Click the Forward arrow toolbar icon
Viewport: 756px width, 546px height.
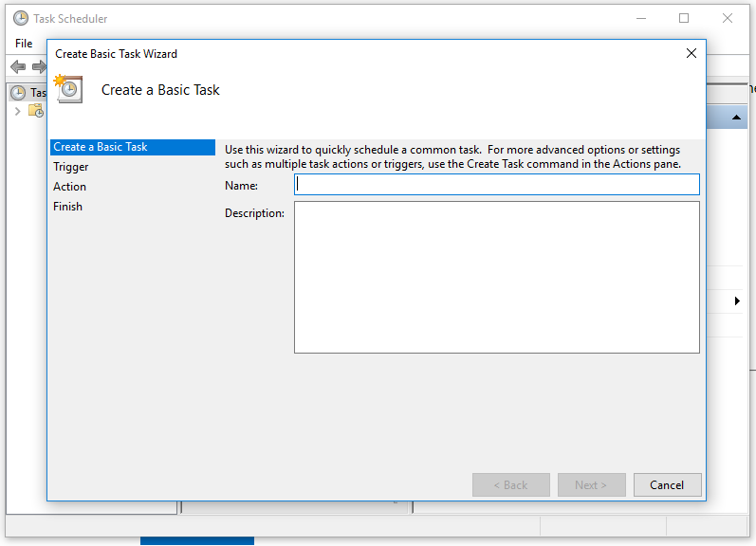point(39,66)
